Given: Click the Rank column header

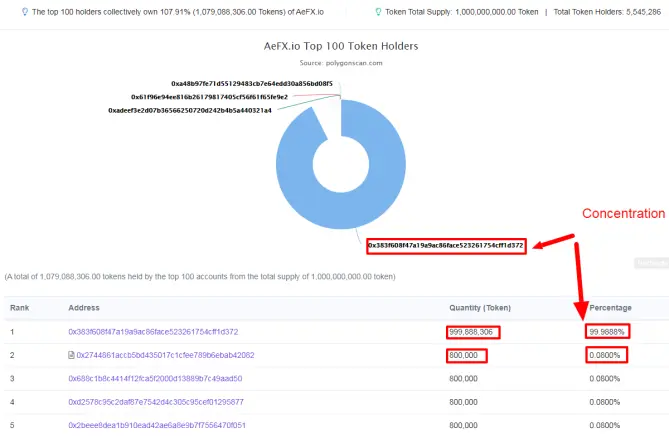Looking at the screenshot, I should tap(20, 308).
